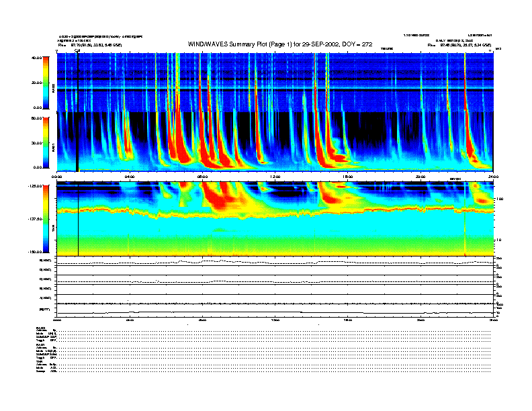The height and width of the screenshot is (411, 532).
Task: Click the TNR vertical axis label
Action: click(x=53, y=228)
